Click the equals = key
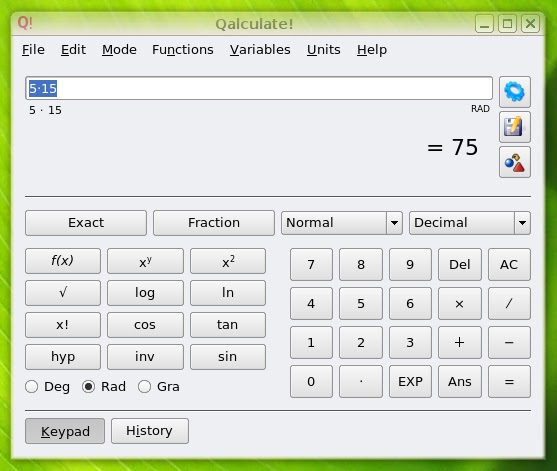 509,381
